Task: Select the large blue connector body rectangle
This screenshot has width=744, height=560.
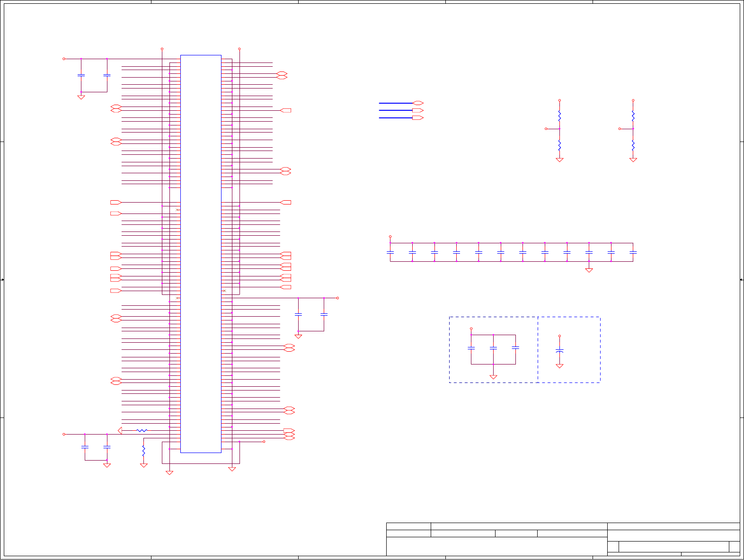Action: click(201, 254)
